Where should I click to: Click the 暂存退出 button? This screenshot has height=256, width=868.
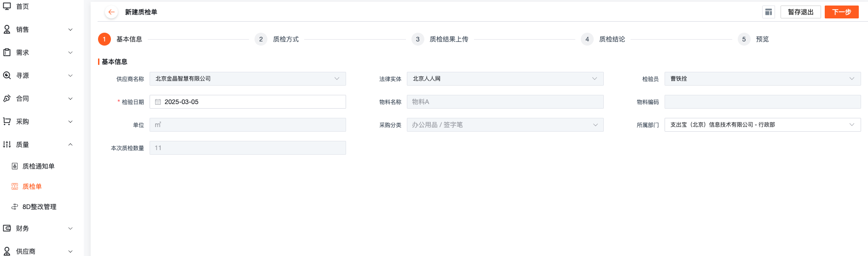pyautogui.click(x=800, y=12)
